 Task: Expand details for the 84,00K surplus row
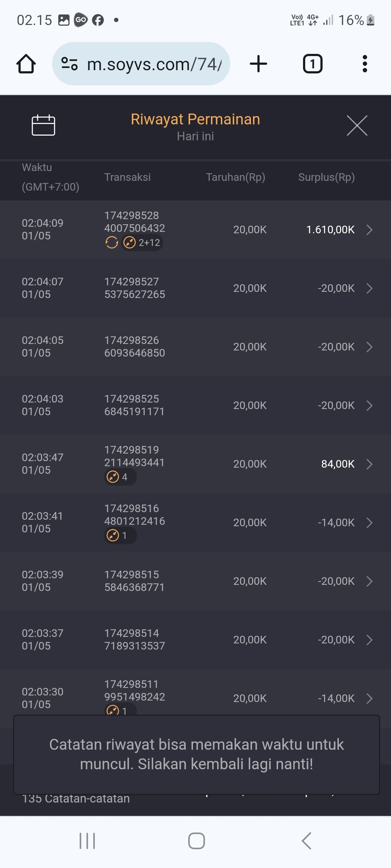point(369,464)
